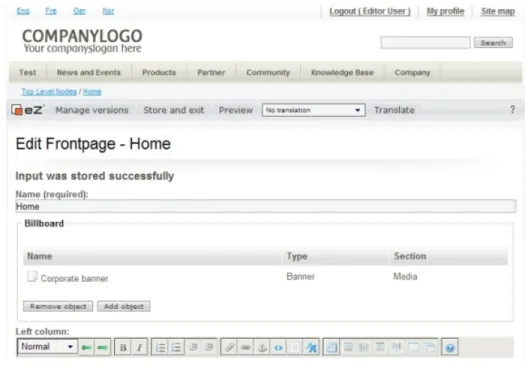Open the News and Events menu

[89, 72]
